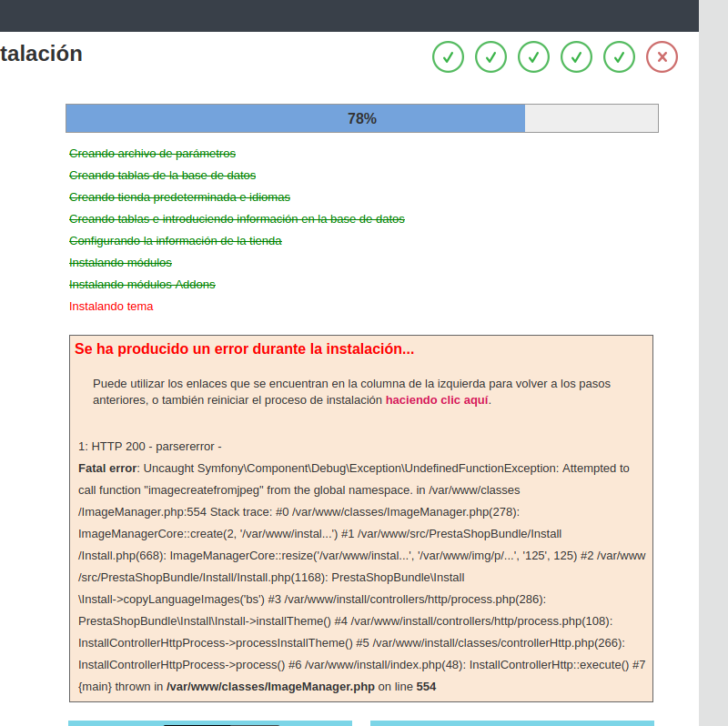The width and height of the screenshot is (728, 726).
Task: Restart installation via 'haciendo clic aquí' link
Action: [x=438, y=399]
